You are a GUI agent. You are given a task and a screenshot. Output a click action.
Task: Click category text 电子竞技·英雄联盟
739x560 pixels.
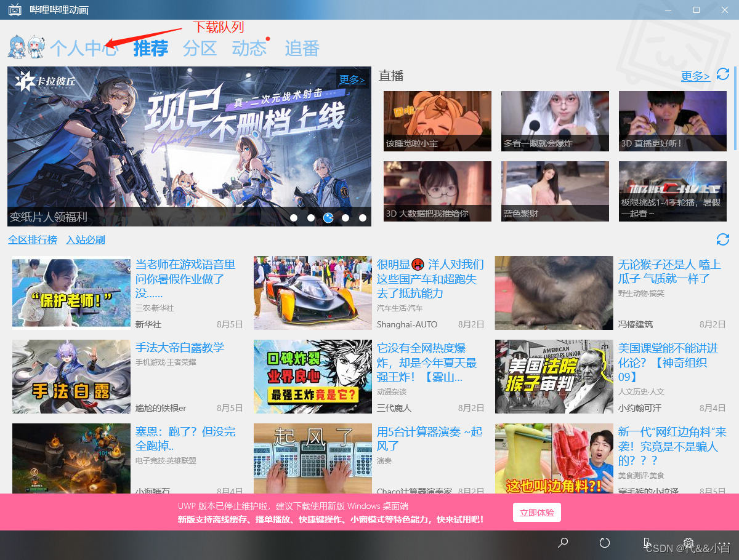tap(166, 460)
